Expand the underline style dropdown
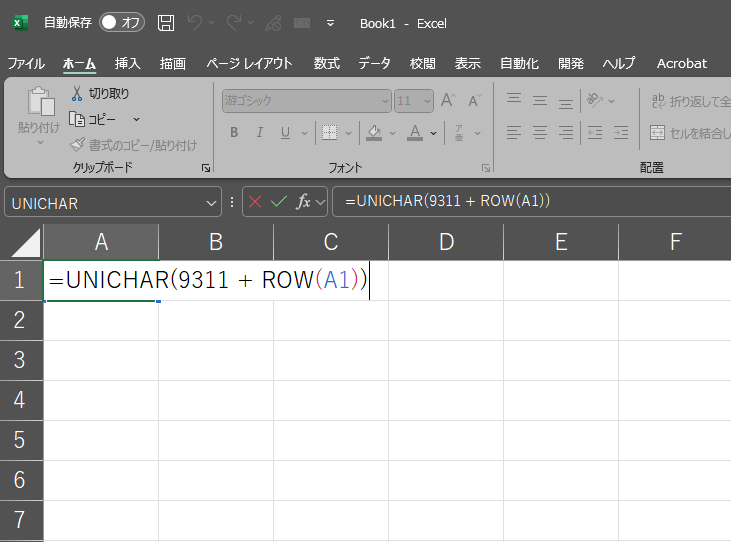Screen dimensions: 731x542 click(304, 133)
